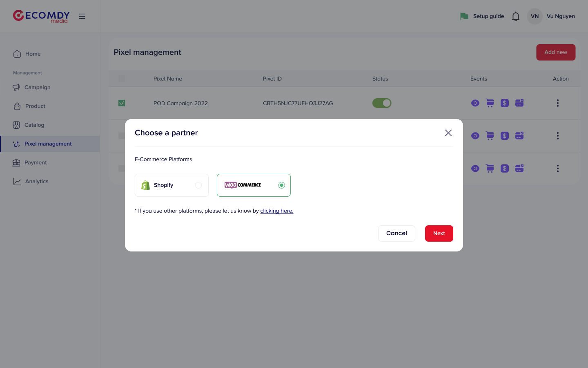
Task: Select the WooCommerce radio button
Action: coord(282,185)
